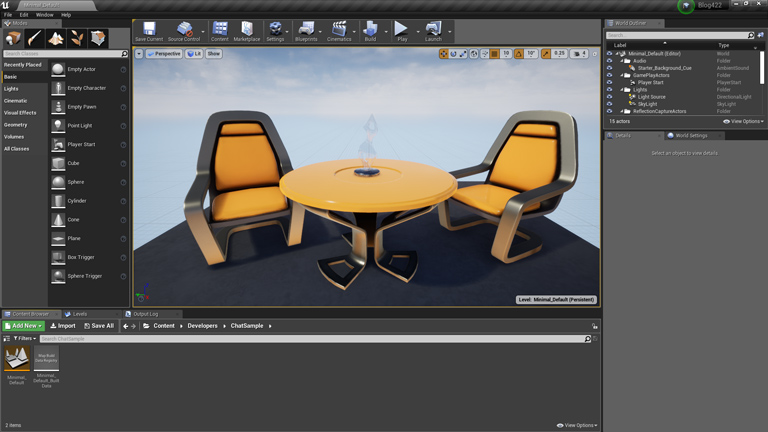This screenshot has height=432, width=768.
Task: Toggle rotation snapping in the viewport
Action: click(x=519, y=54)
